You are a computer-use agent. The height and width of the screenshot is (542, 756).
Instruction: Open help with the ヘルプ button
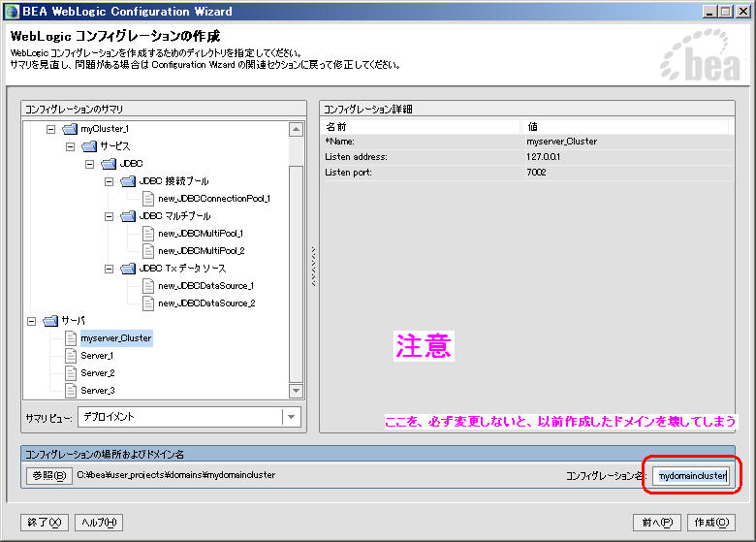pyautogui.click(x=99, y=523)
